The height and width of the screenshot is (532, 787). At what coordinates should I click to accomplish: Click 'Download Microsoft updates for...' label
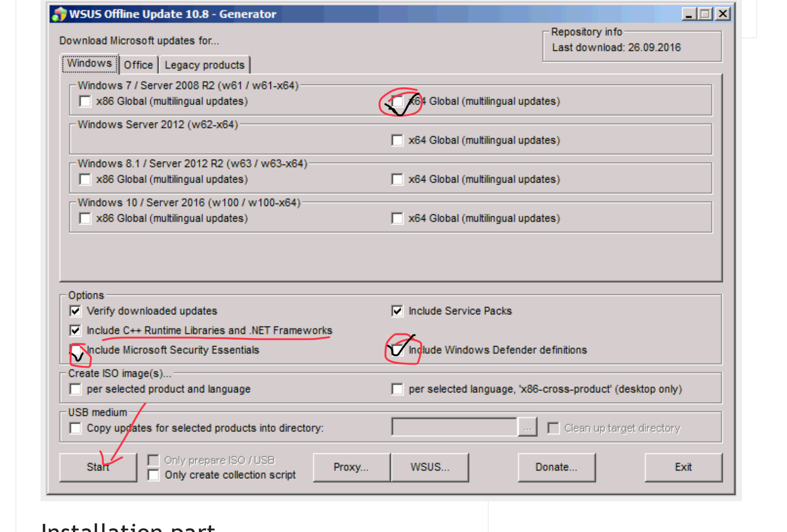139,41
